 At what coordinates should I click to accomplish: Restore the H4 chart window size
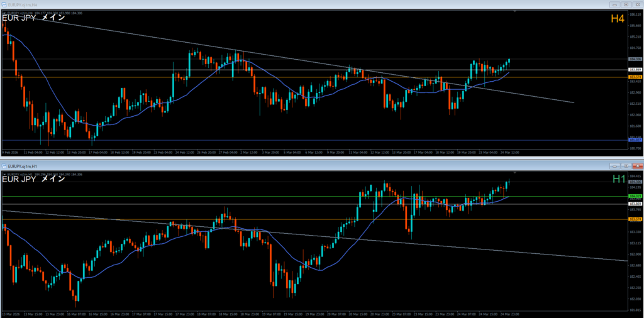[x=625, y=4]
